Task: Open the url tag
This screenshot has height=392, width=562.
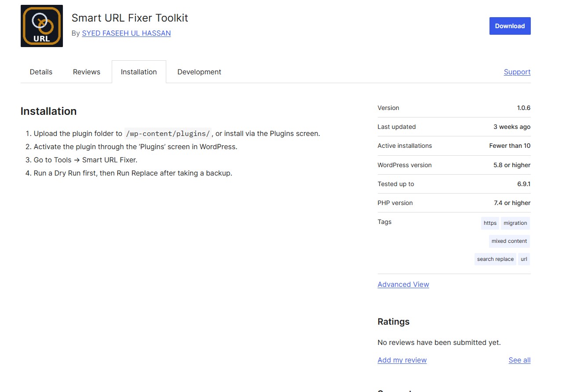Action: (x=524, y=259)
